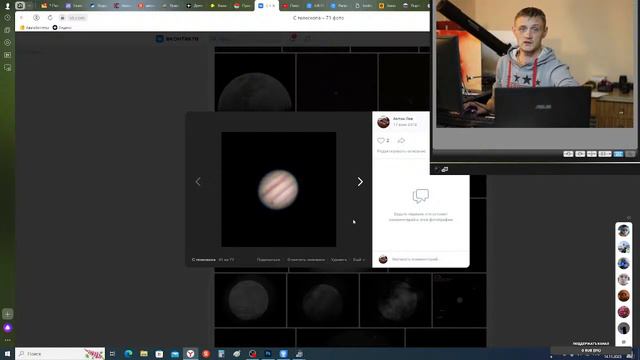Reload the page with the browser refresh icon
Image resolution: width=640 pixels, height=360 pixels.
tap(50, 18)
